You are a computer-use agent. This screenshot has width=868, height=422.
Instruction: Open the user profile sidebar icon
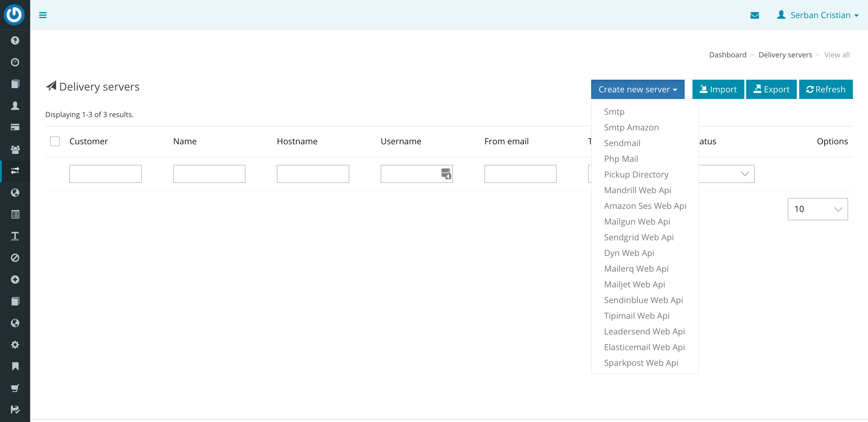pos(15,106)
